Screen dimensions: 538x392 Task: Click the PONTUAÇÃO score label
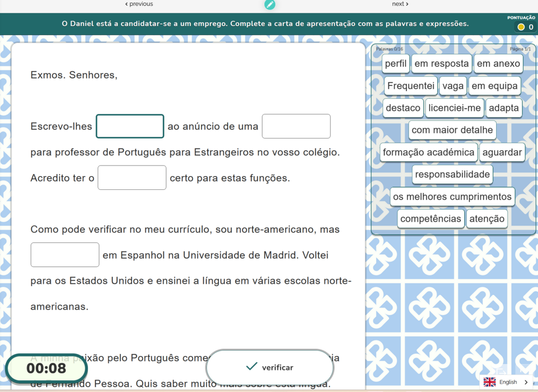click(521, 18)
